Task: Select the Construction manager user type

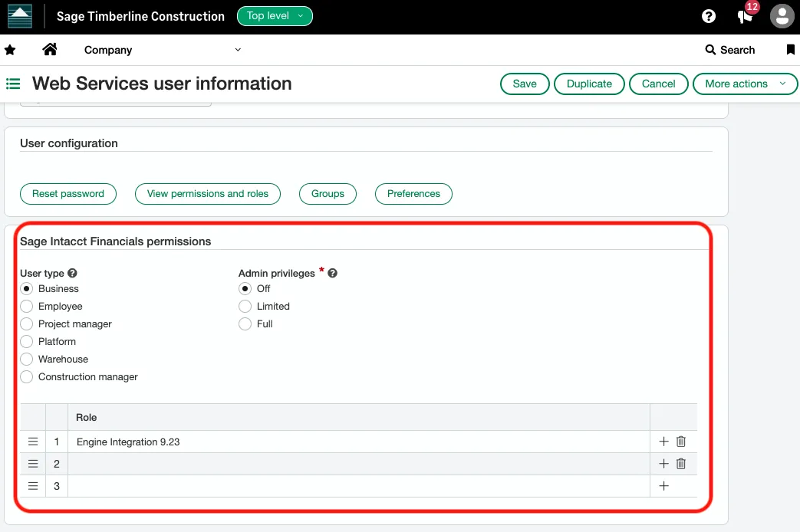Action: point(27,377)
